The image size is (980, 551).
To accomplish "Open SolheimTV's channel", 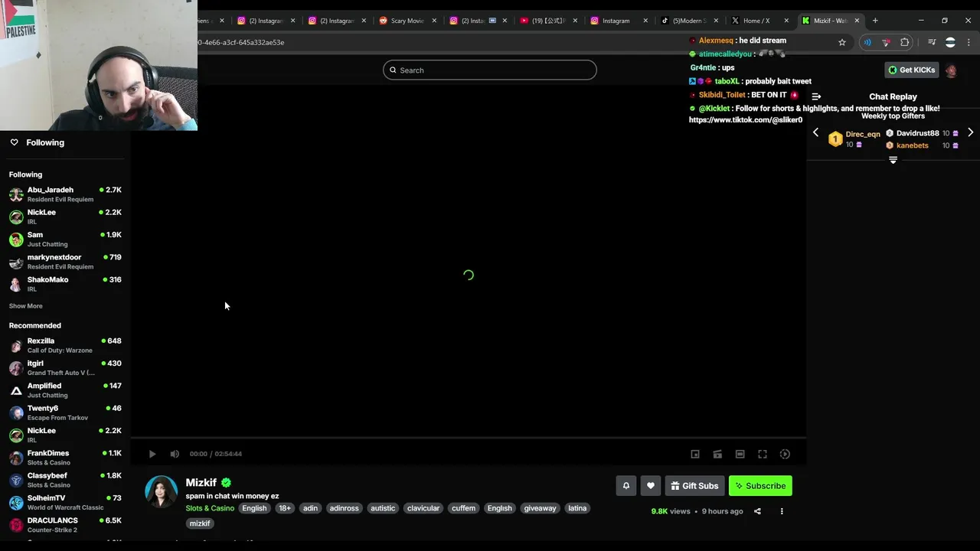I will (x=65, y=503).
